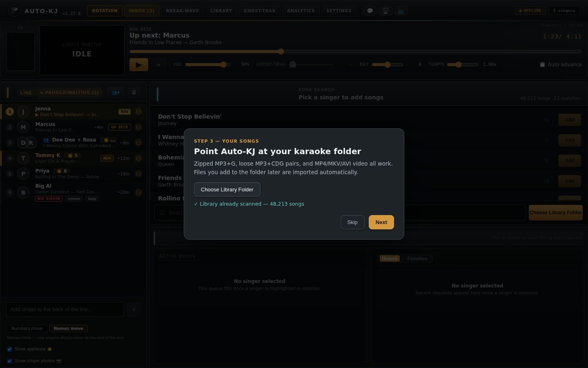Image resolution: width=588 pixels, height=368 pixels.
Task: Click Next in the setup dialog
Action: coord(381,222)
